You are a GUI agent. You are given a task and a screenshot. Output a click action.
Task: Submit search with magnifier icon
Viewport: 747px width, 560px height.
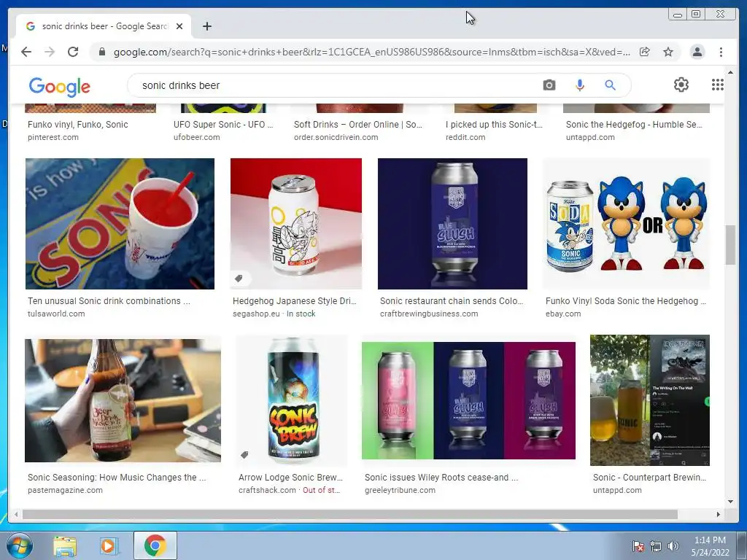(x=610, y=85)
